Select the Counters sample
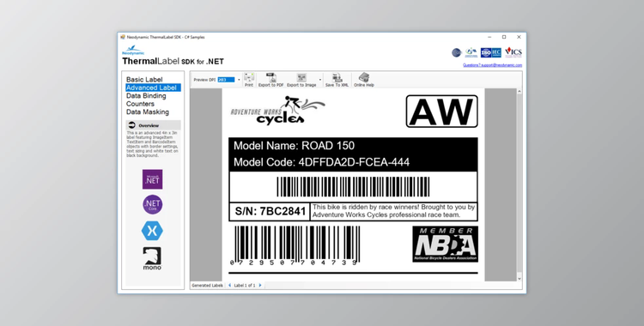Screen dimensions: 644x326 (140, 104)
